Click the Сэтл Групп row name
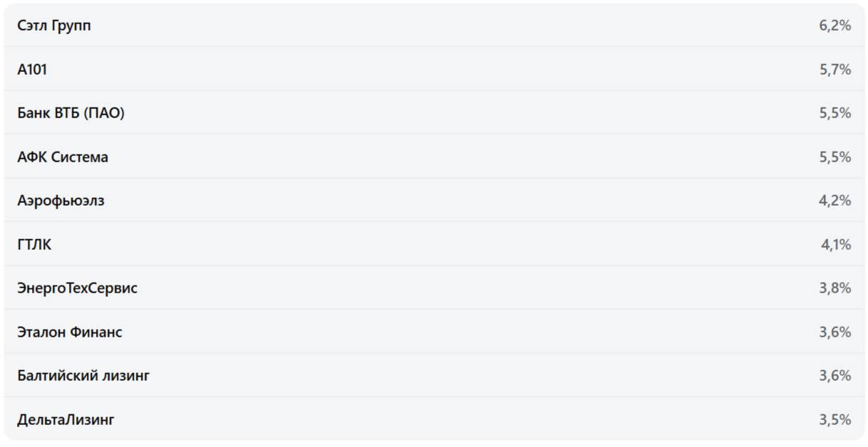The width and height of the screenshot is (868, 447). (54, 26)
